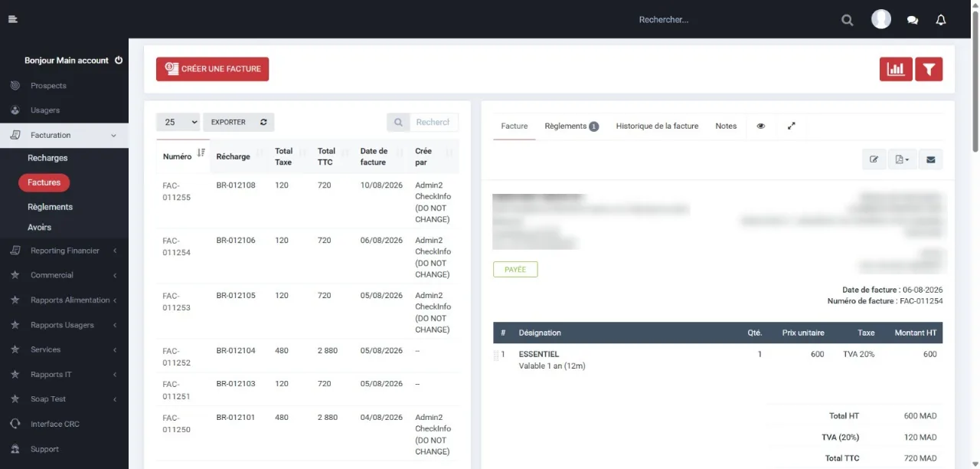Screen dimensions: 980x469
Task: Refresh the invoice list
Action: tap(263, 122)
